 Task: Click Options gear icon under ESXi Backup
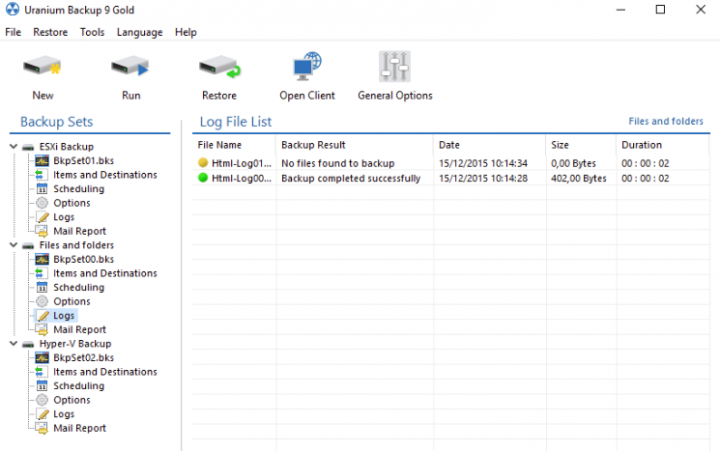point(42,203)
